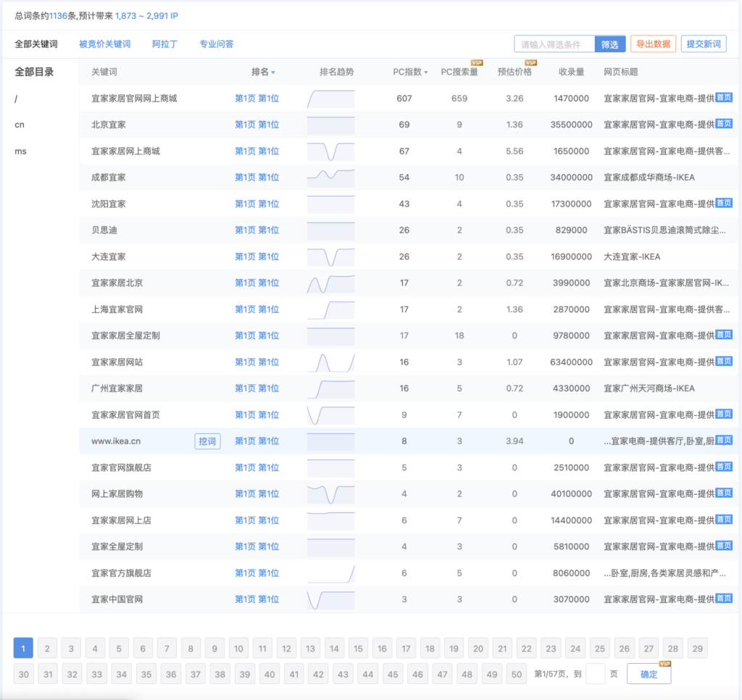
Task: Click the 首页 badge in 沈阳宜家 row
Action: [724, 203]
